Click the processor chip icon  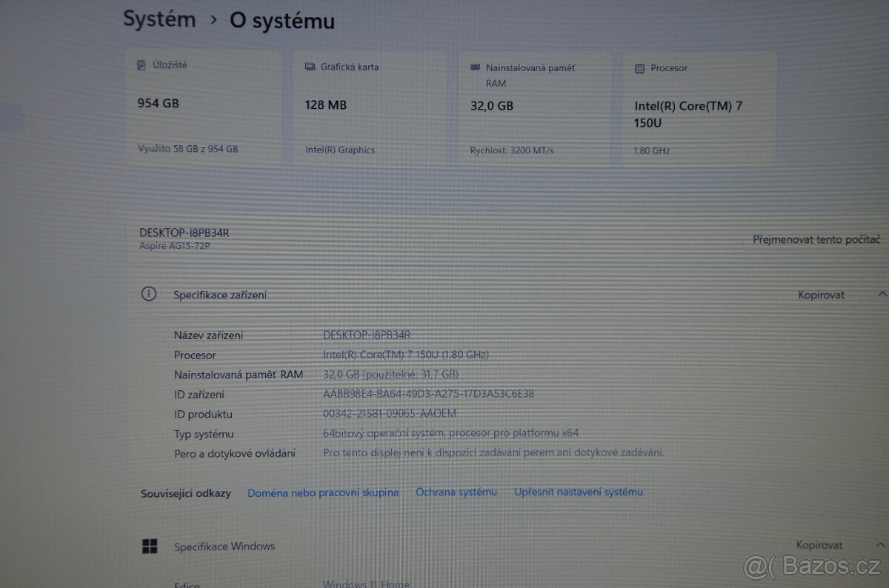coord(640,68)
